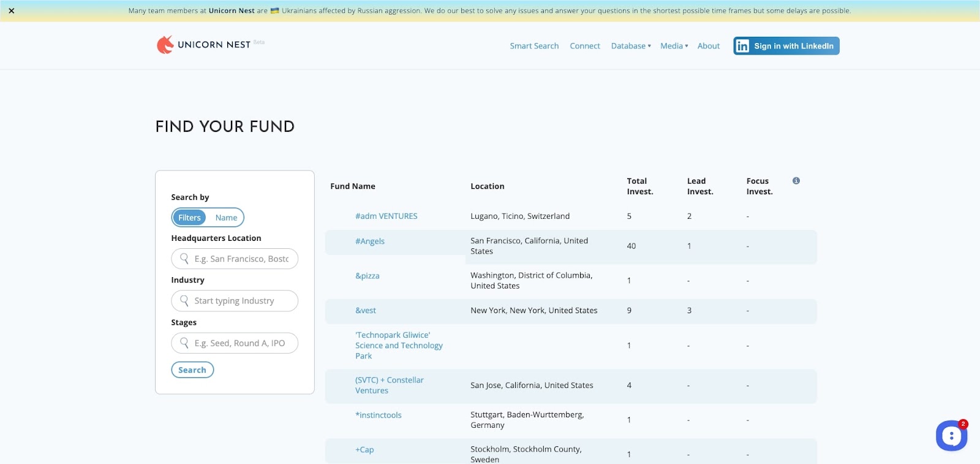
Task: Switch search mode to Filters
Action: click(x=189, y=218)
